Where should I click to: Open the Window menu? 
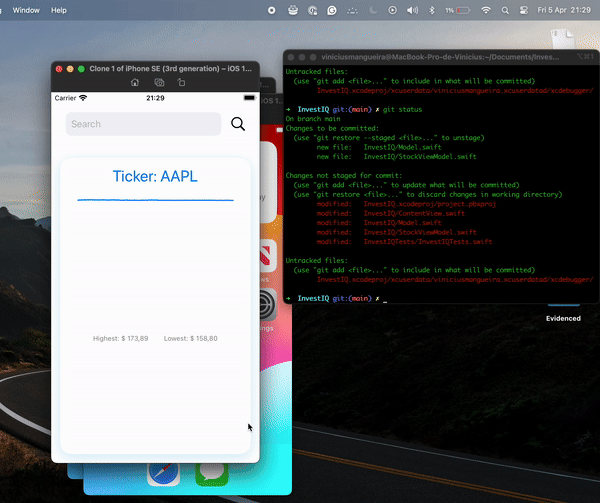(26, 9)
